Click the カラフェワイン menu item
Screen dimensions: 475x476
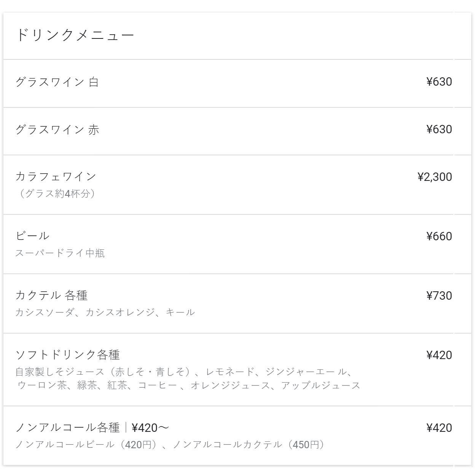click(x=56, y=176)
